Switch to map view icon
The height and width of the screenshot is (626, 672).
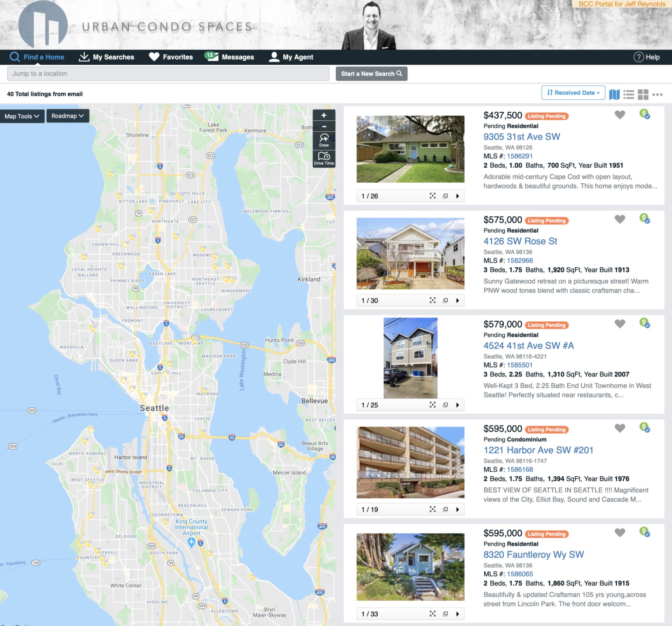pos(614,94)
